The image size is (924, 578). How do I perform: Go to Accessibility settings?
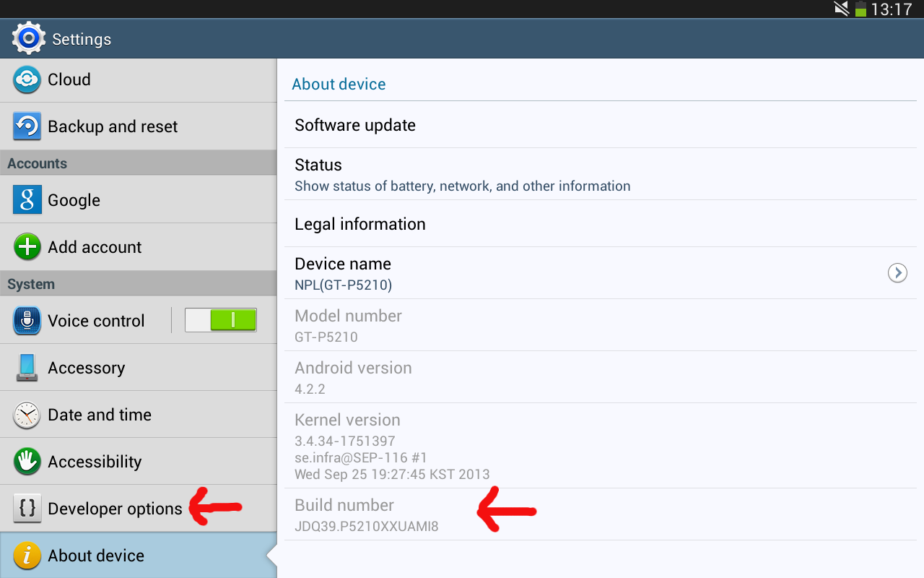click(x=139, y=462)
